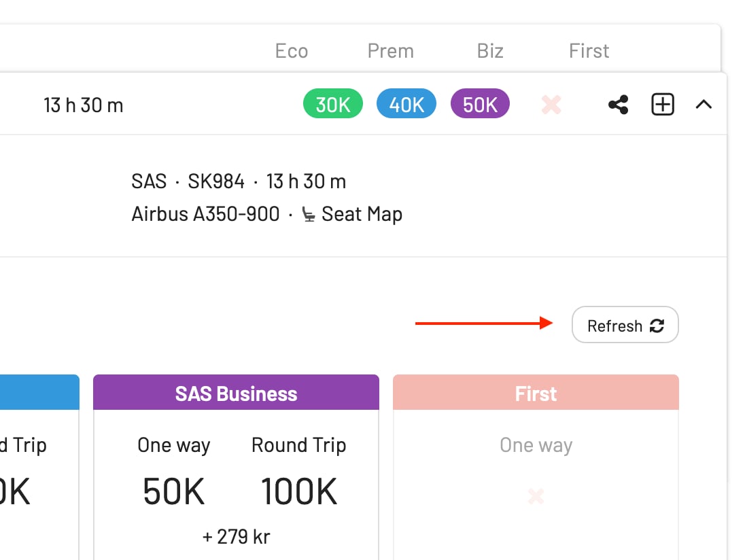Toggle the Eco cabin filter

point(291,50)
